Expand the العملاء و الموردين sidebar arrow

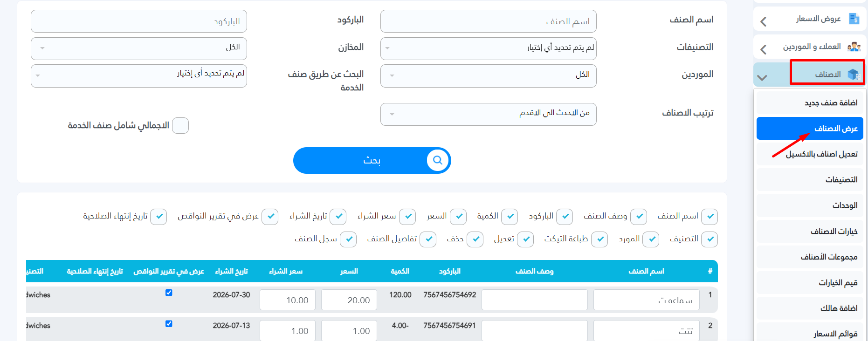763,49
